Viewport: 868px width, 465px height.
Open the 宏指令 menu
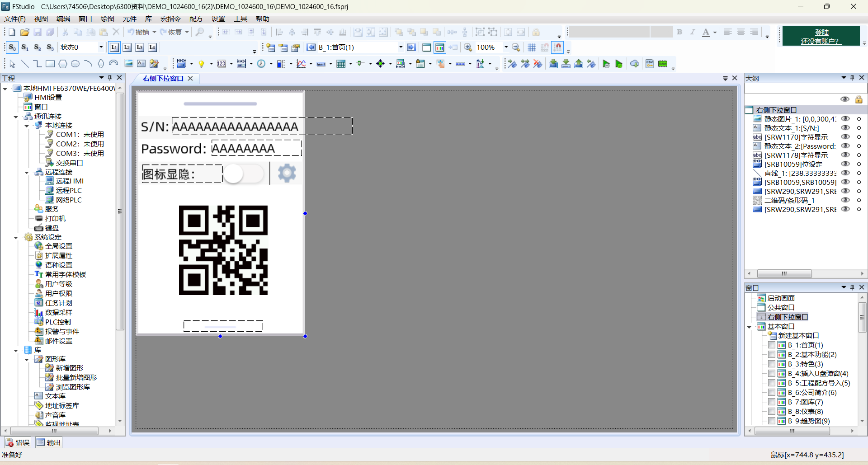pyautogui.click(x=170, y=19)
